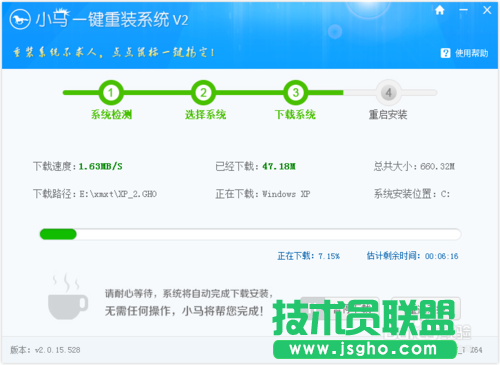Click the grey step 4 circle icon
The image size is (500, 365).
click(388, 92)
